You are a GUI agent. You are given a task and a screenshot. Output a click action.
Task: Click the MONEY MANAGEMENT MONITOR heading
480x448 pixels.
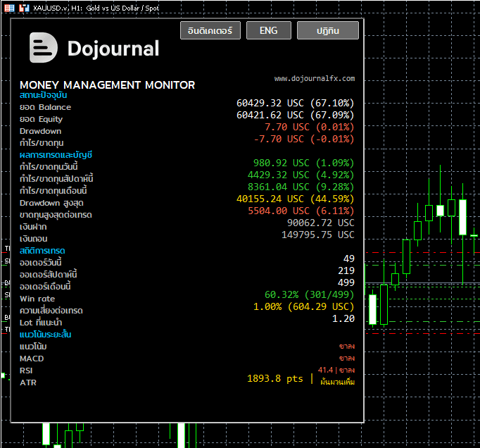(107, 85)
